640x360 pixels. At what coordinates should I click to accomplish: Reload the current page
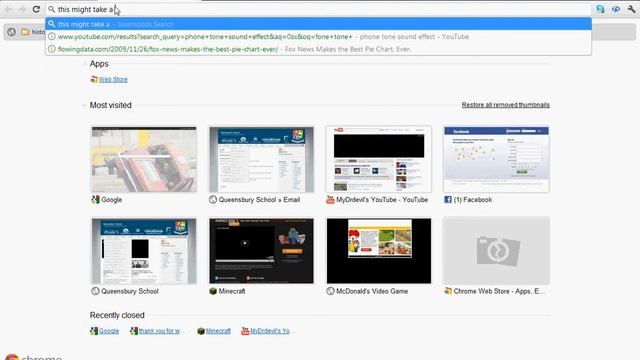(x=36, y=9)
